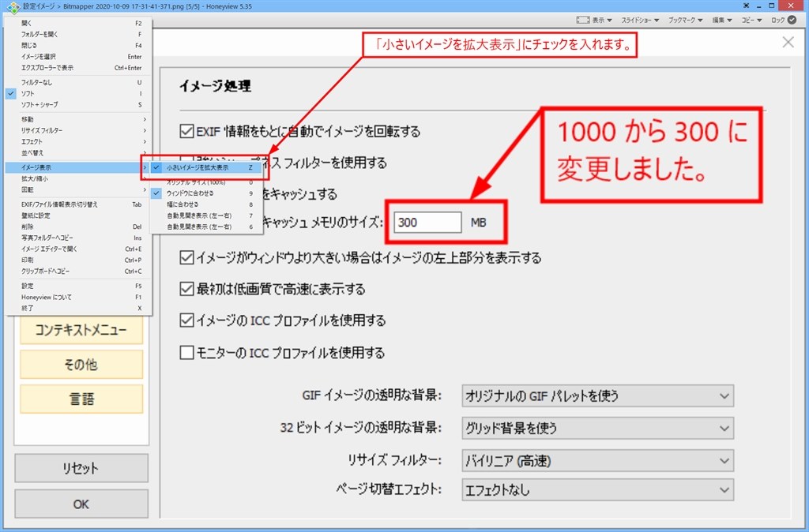Choose イメージを選択 menu item
The image size is (809, 532).
78,57
